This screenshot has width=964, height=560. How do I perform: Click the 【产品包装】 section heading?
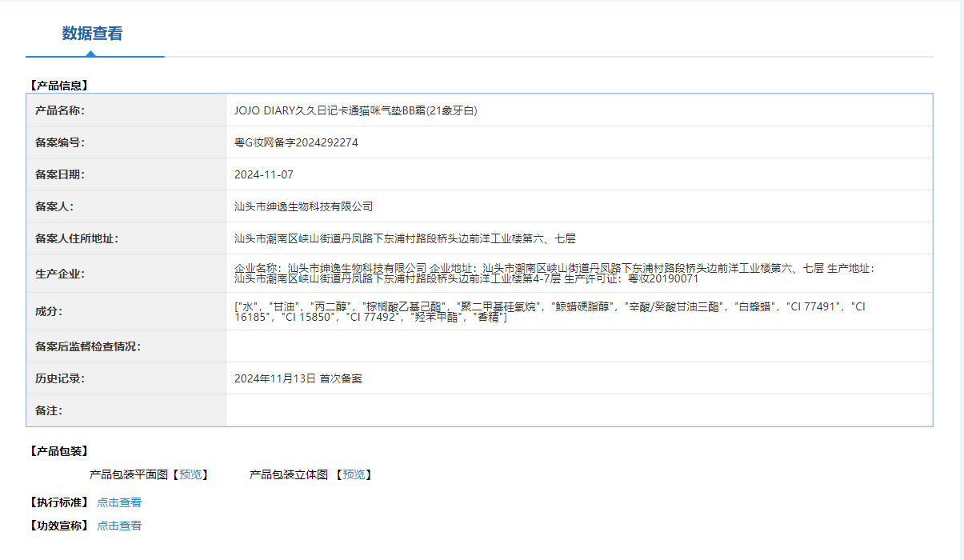(x=59, y=451)
